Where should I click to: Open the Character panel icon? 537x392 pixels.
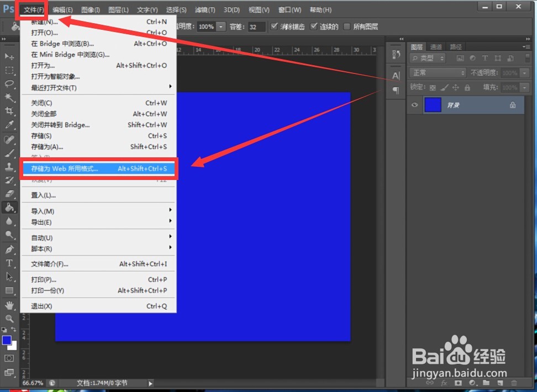(x=396, y=76)
